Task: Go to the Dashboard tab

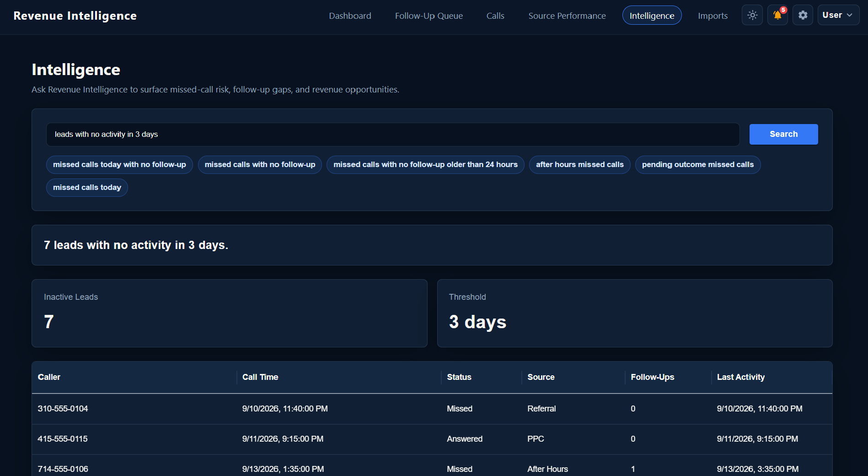Action: click(x=350, y=16)
